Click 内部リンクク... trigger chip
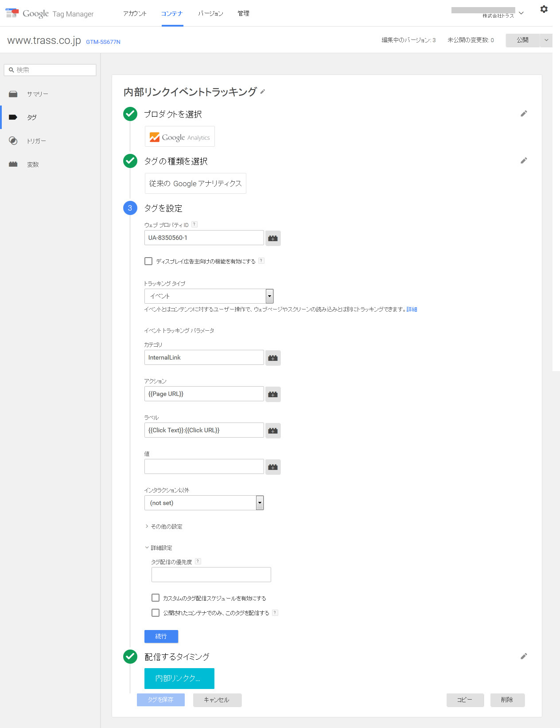560x728 pixels. point(179,678)
